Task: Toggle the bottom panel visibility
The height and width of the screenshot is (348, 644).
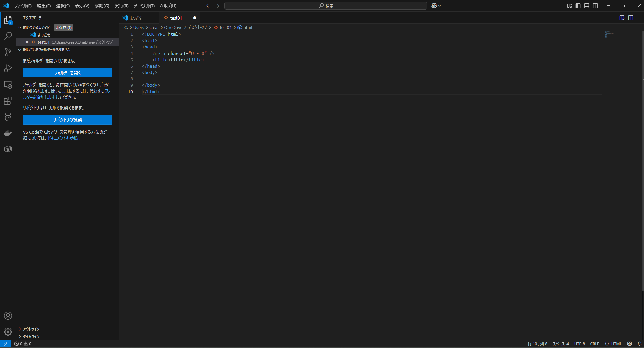Action: coord(586,6)
